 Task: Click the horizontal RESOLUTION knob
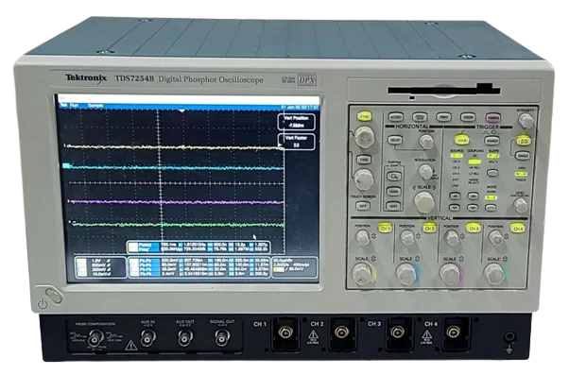coord(425,172)
